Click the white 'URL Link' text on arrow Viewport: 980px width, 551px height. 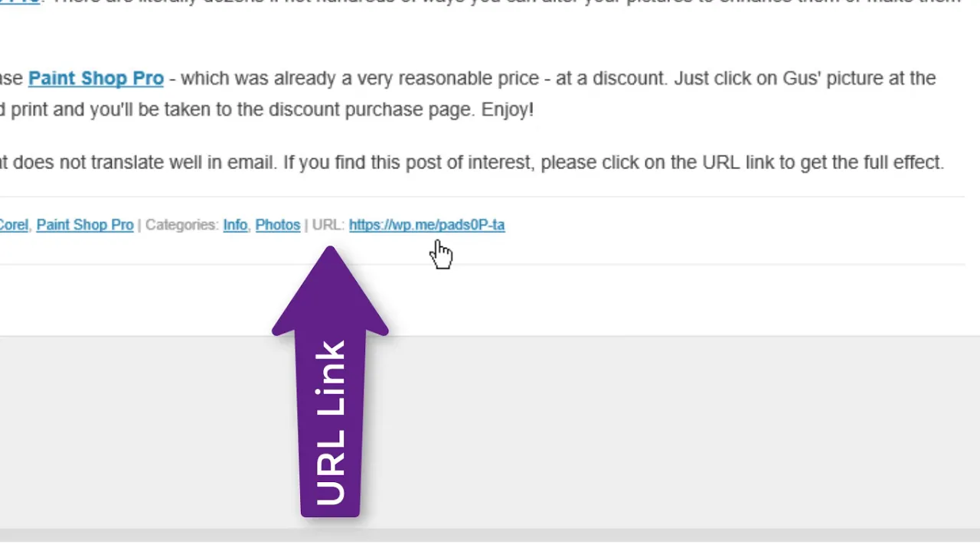(x=331, y=423)
